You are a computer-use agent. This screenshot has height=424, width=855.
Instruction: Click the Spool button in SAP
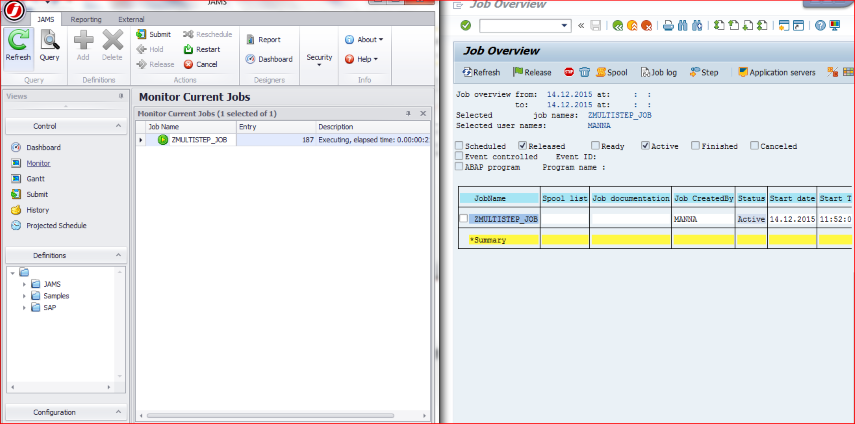pyautogui.click(x=611, y=72)
